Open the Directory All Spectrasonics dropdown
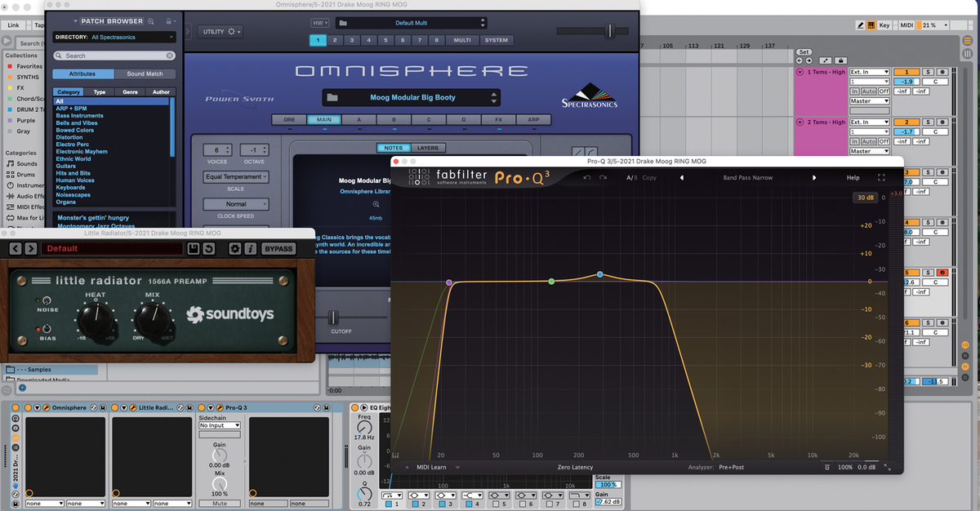This screenshot has width=980, height=511. pos(115,38)
